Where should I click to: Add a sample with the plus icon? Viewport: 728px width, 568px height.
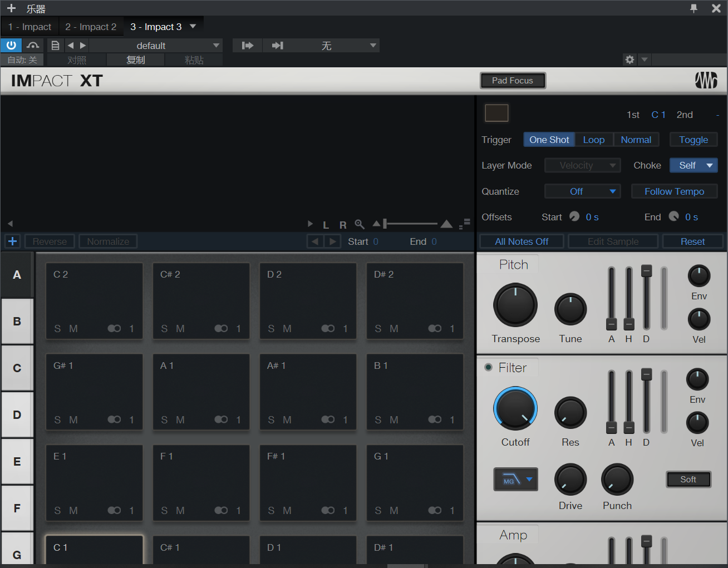coord(13,241)
